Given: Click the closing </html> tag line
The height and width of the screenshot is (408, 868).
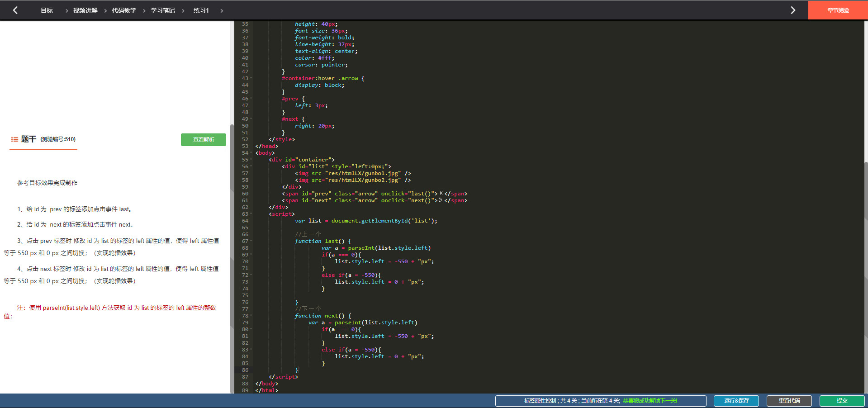Looking at the screenshot, I should 267,390.
